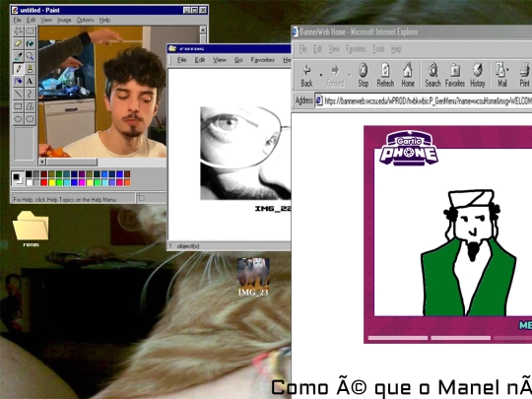Open the Tools menu in Internet Explorer
Viewport: 532px width, 399px height.
(x=378, y=49)
